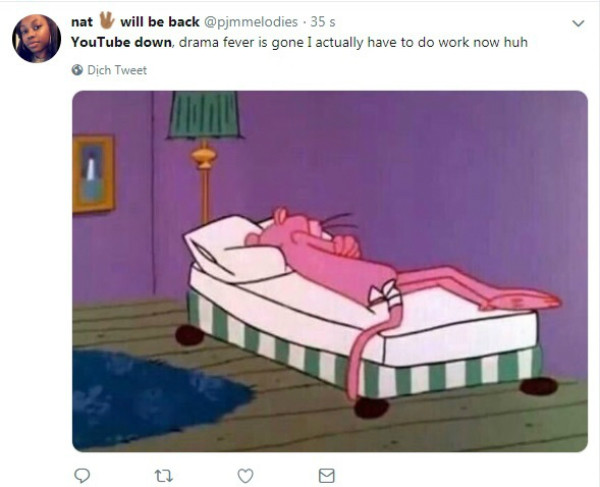The width and height of the screenshot is (600, 487).
Task: Retweet this tweet using the arrows icon
Action: [x=164, y=476]
